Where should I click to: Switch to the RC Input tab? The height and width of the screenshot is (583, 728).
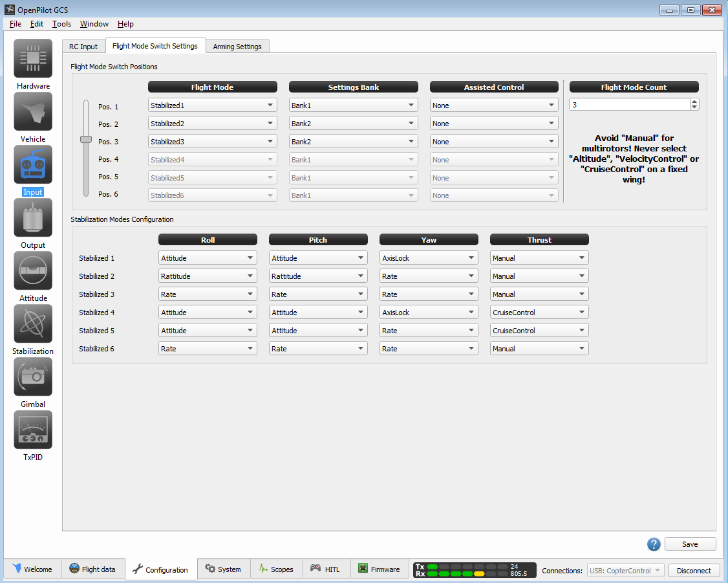click(x=83, y=47)
